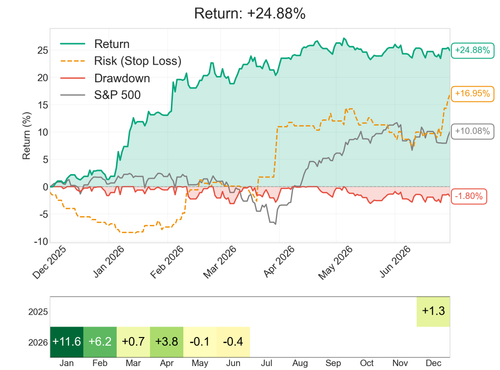This screenshot has width=500, height=370.
Task: Click the December 2025 +1.3 cell
Action: pos(433,311)
